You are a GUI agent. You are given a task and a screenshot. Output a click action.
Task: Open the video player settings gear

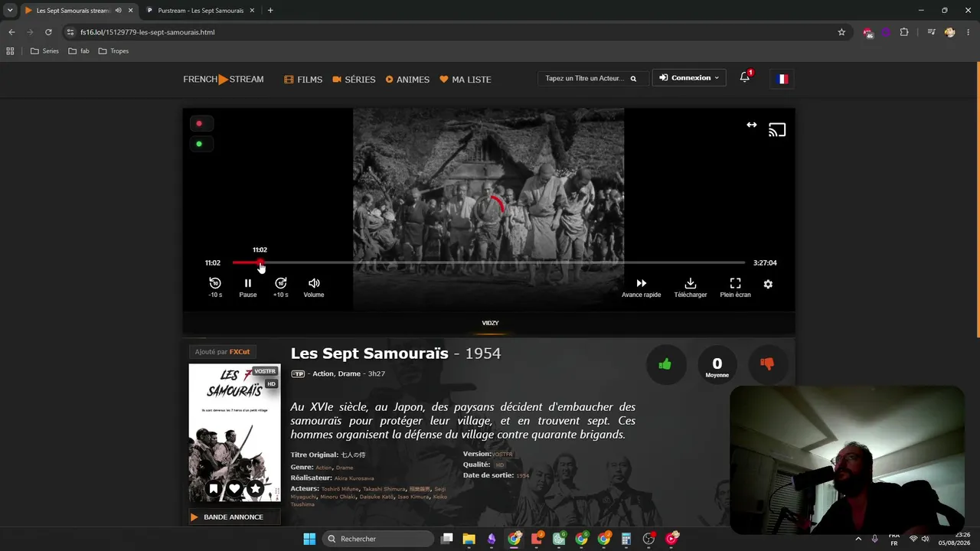[768, 284]
